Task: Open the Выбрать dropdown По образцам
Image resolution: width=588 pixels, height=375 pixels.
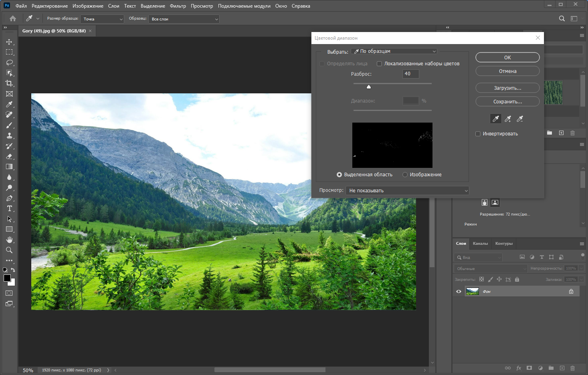Action: (394, 51)
